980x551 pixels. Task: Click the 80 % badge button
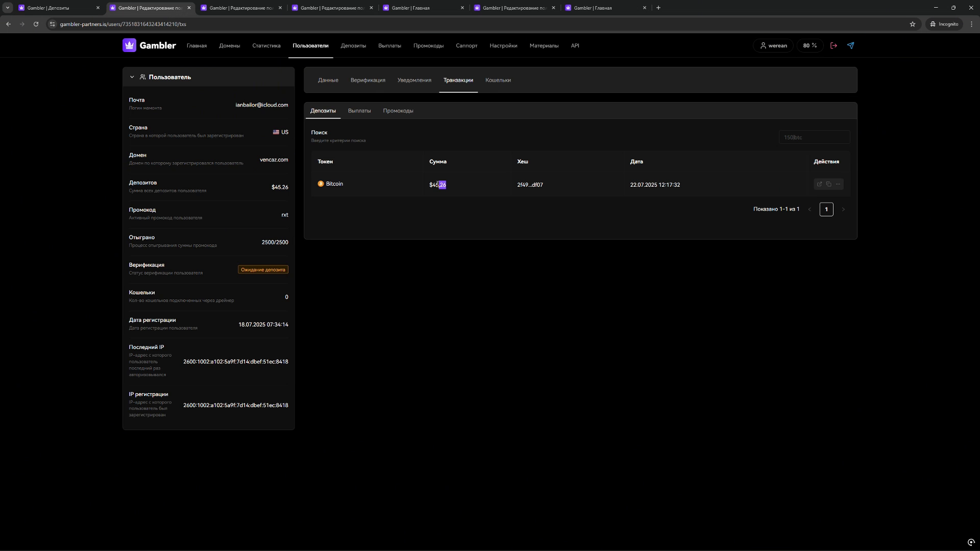[810, 45]
